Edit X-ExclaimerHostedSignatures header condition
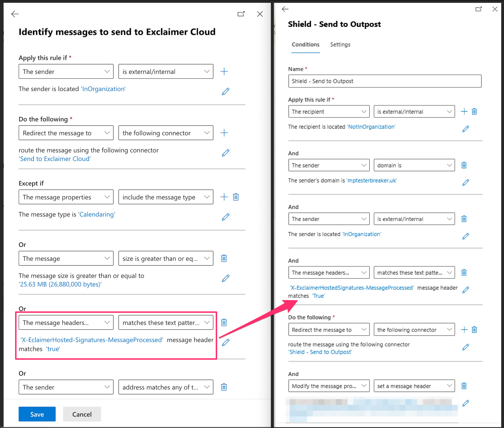Viewport: 504px width, 428px height. click(x=465, y=290)
